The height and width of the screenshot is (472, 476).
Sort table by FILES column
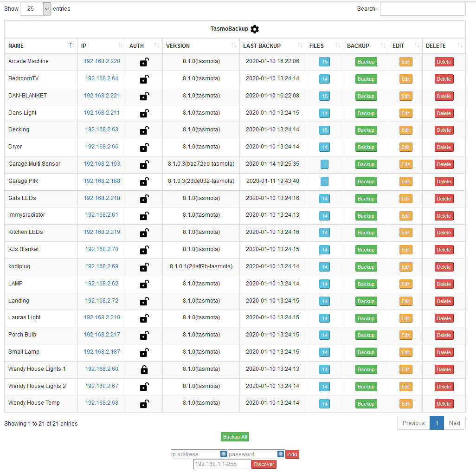click(x=324, y=45)
